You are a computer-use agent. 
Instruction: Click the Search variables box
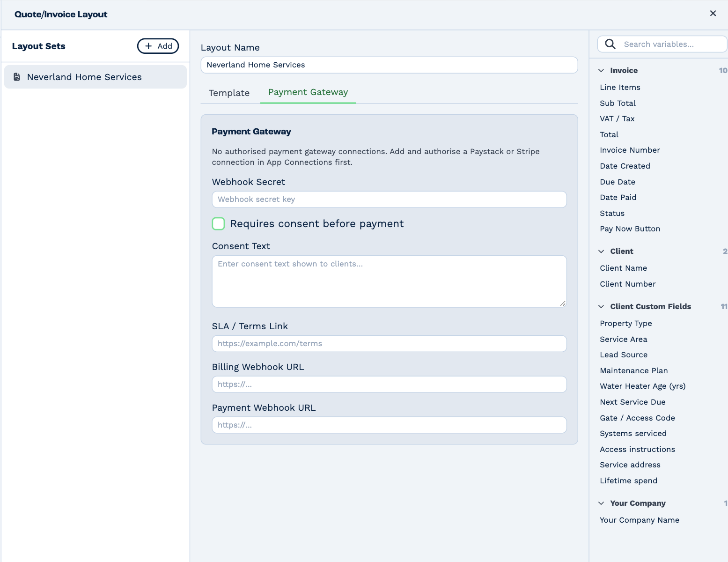662,44
